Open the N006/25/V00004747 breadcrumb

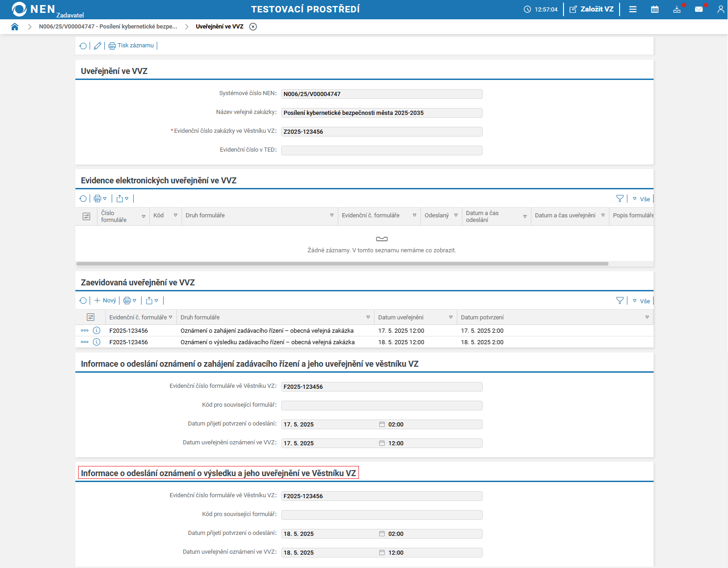click(x=108, y=27)
